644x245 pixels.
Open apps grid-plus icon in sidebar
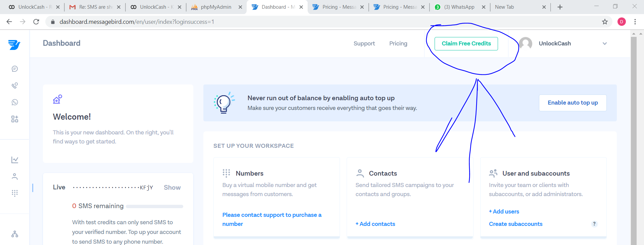tap(15, 119)
